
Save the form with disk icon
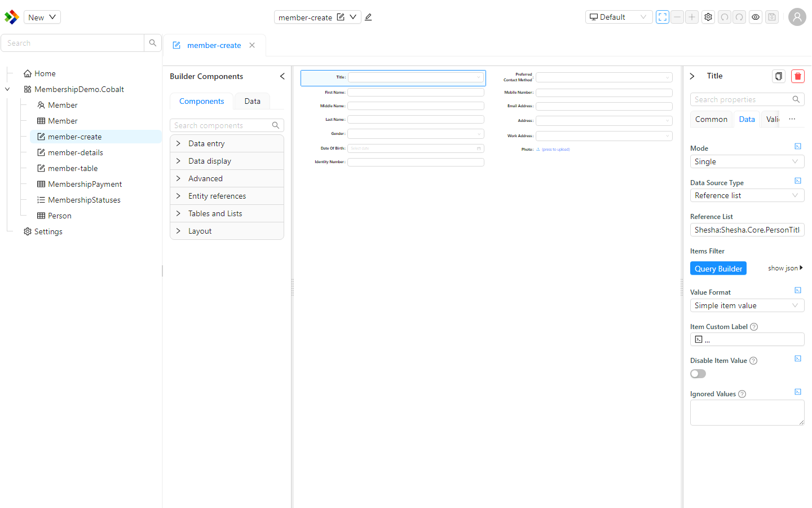[772, 17]
